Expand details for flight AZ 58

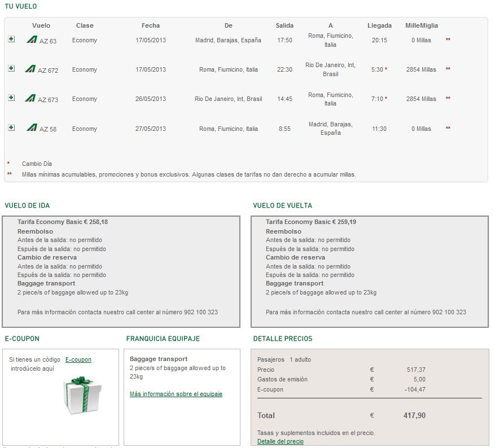coord(11,128)
